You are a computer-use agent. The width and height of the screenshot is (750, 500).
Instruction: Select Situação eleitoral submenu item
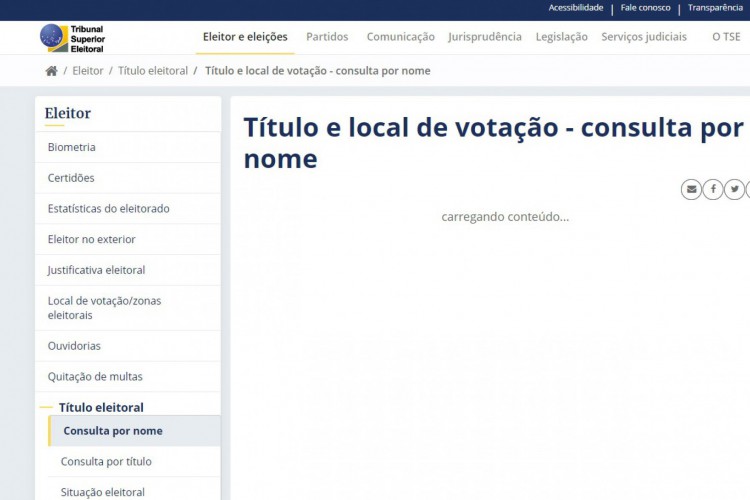pos(134,491)
